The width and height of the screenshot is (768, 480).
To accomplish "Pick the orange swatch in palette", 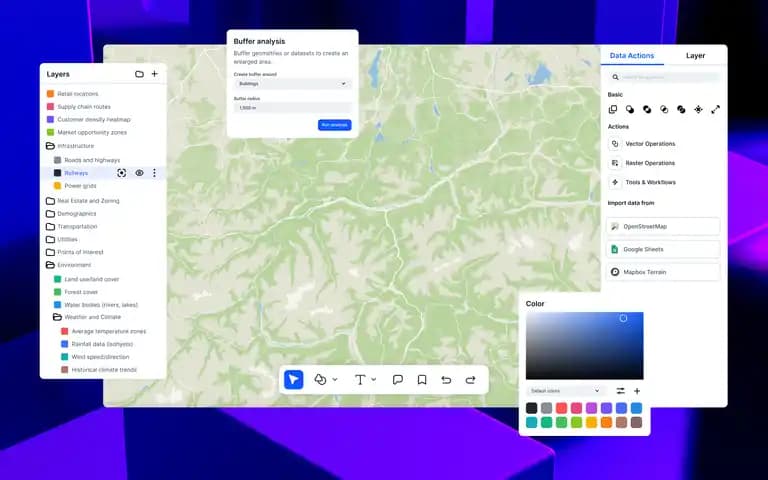I will 606,422.
